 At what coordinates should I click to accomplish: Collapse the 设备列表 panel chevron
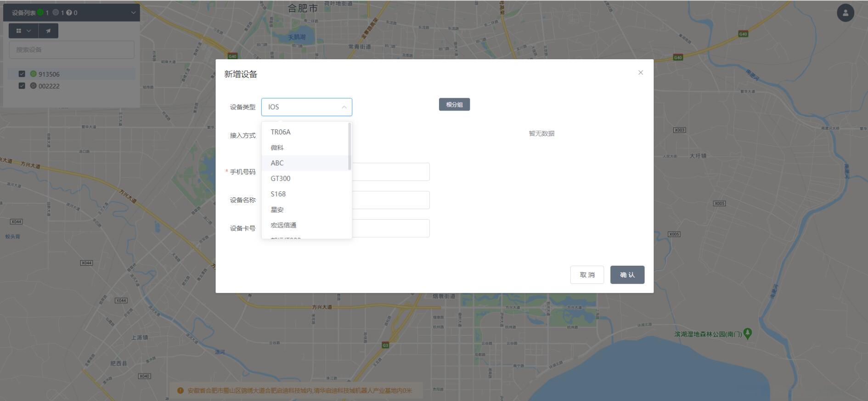click(x=133, y=13)
